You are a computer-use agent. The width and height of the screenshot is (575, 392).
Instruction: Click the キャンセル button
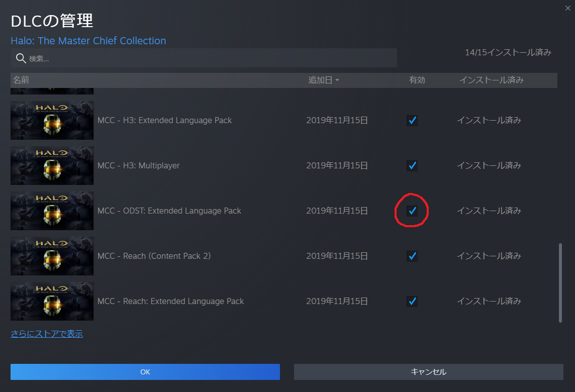429,372
